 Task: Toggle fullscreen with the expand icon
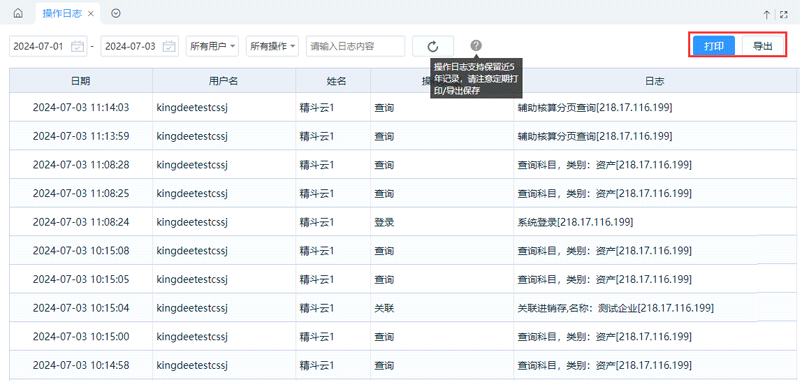click(x=784, y=15)
